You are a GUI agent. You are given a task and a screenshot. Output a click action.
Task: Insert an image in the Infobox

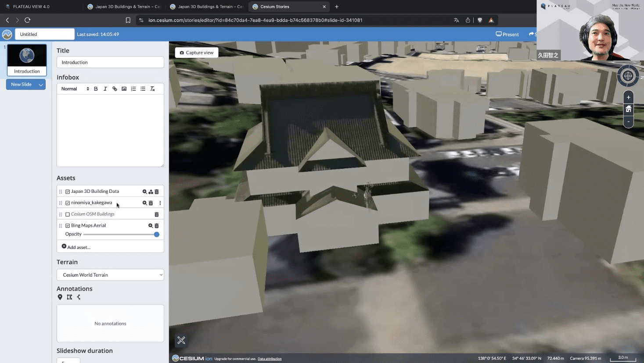tap(124, 89)
